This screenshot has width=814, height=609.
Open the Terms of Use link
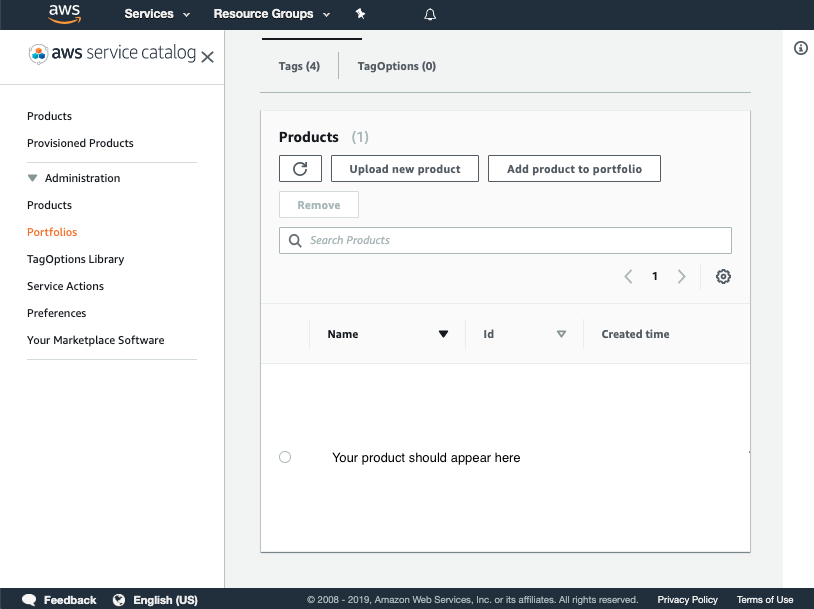[x=765, y=600]
